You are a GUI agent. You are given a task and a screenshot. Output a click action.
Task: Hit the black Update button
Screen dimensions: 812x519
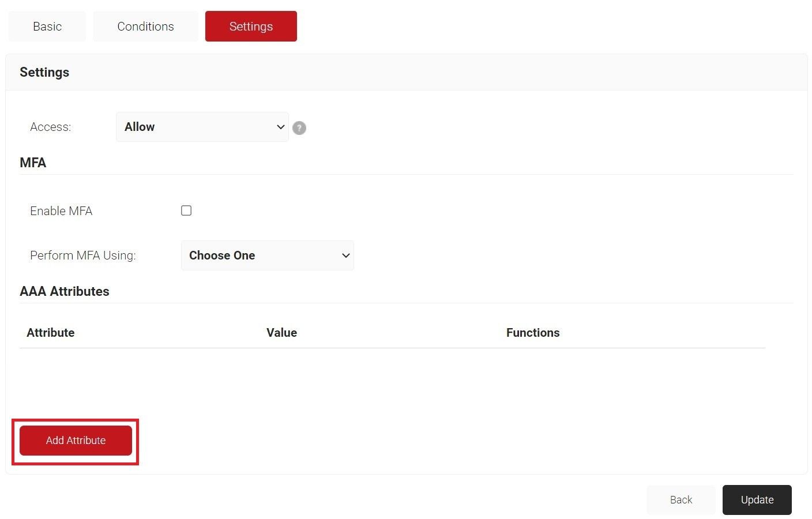(757, 500)
